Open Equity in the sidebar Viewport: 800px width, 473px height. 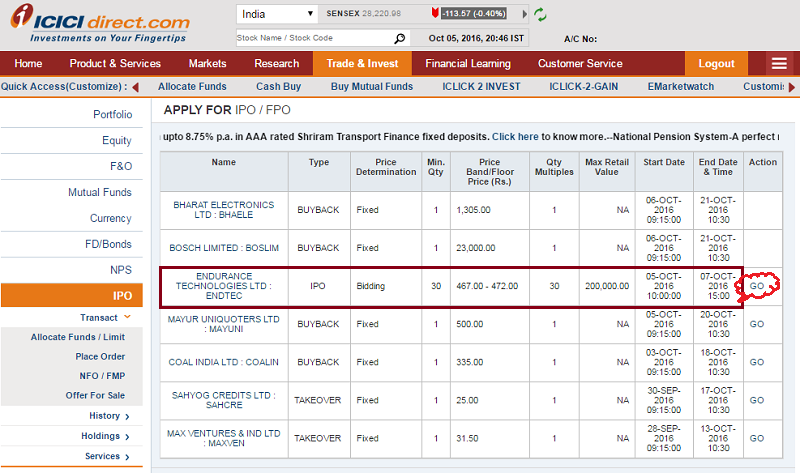click(116, 140)
